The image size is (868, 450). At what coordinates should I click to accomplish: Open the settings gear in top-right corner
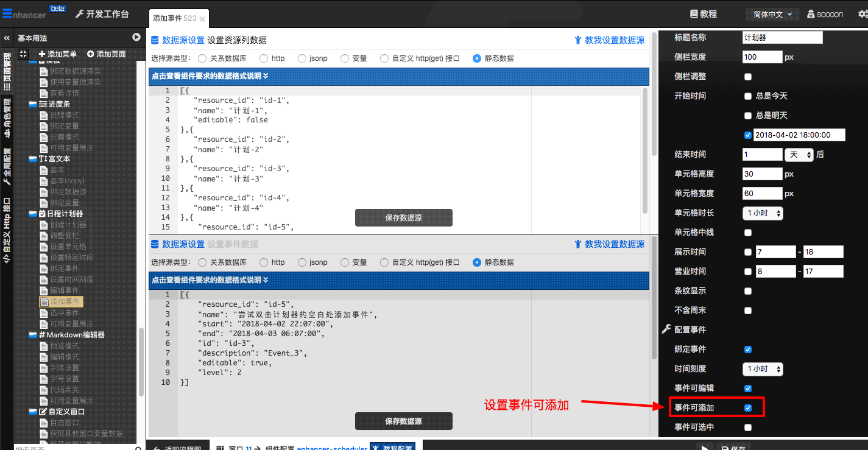coord(862,14)
